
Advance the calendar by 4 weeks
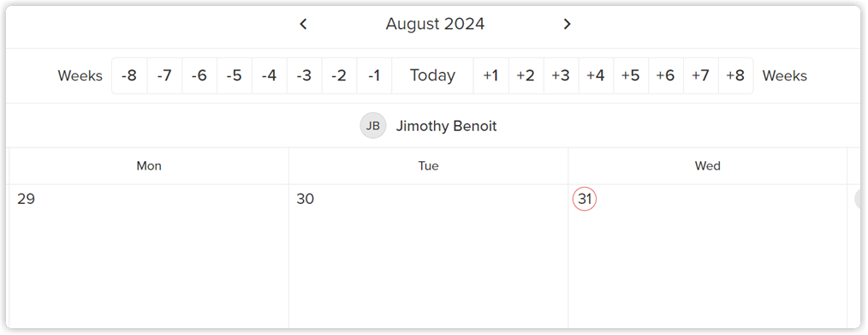596,76
